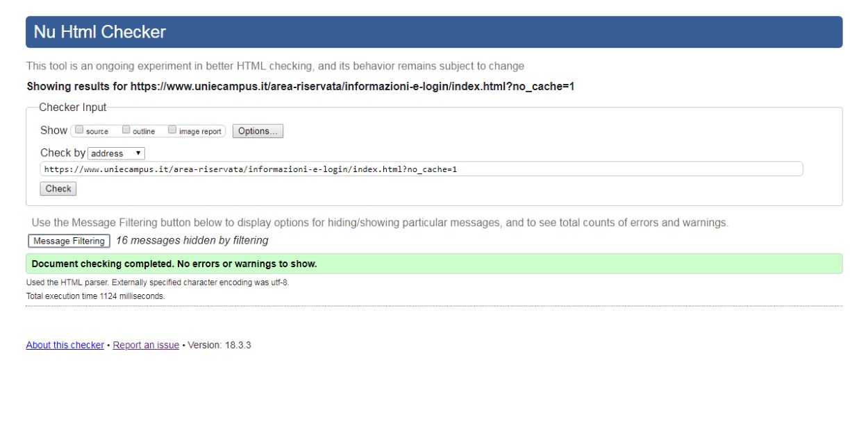The height and width of the screenshot is (426, 868).
Task: Enable the source checkbox
Action: coord(79,130)
